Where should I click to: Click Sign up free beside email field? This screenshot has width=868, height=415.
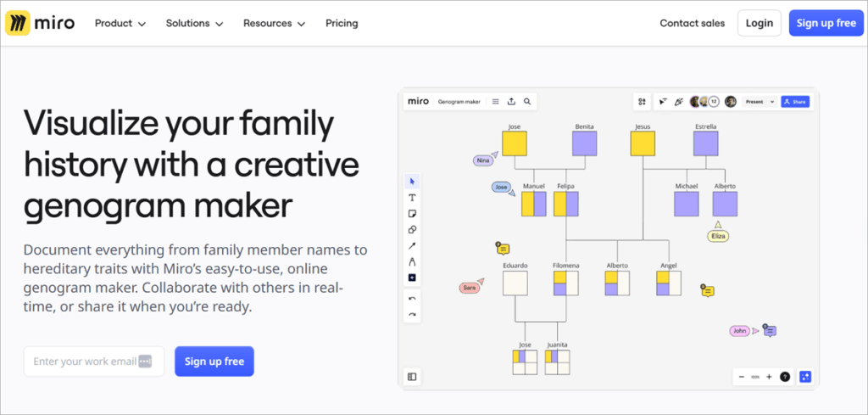(214, 362)
